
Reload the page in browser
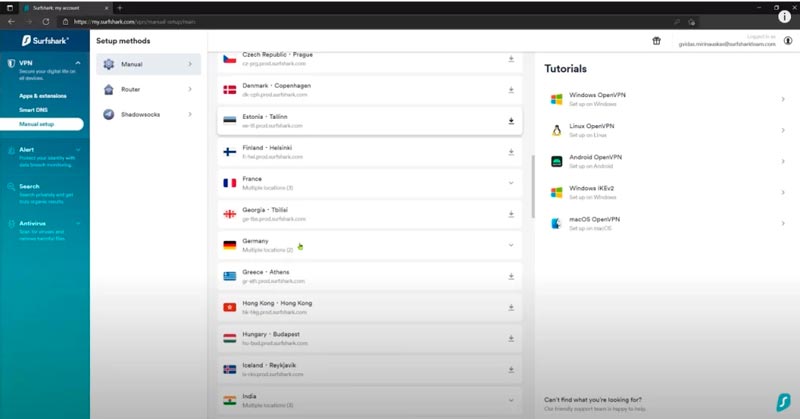point(46,22)
